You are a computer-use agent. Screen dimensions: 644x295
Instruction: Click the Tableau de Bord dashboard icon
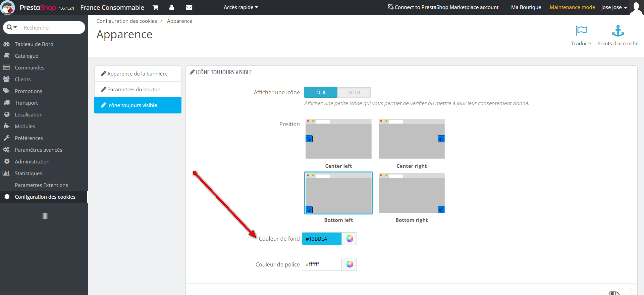pos(6,44)
